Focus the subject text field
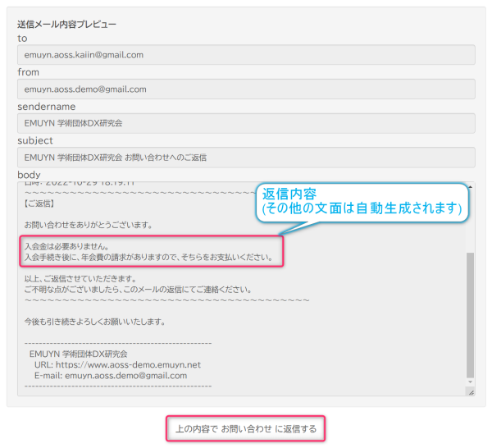Viewport: 492px width, 448px height. (246, 157)
